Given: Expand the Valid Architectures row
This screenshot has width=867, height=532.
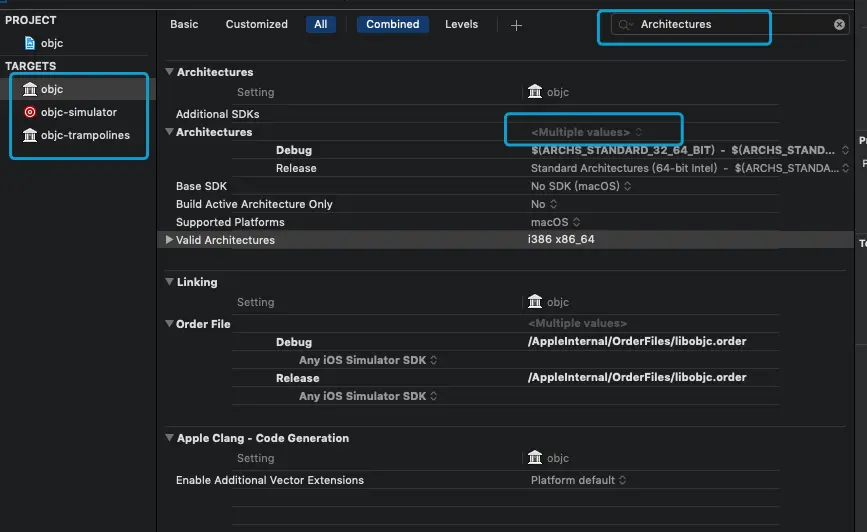Looking at the screenshot, I should [169, 240].
